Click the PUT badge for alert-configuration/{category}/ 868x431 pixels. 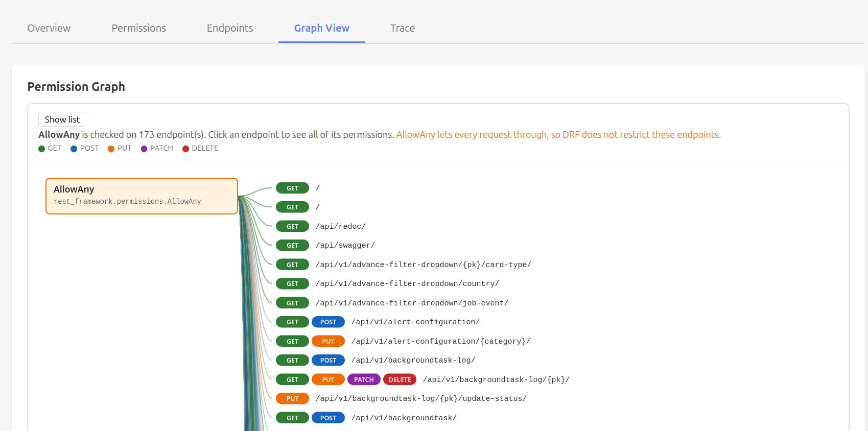[328, 341]
